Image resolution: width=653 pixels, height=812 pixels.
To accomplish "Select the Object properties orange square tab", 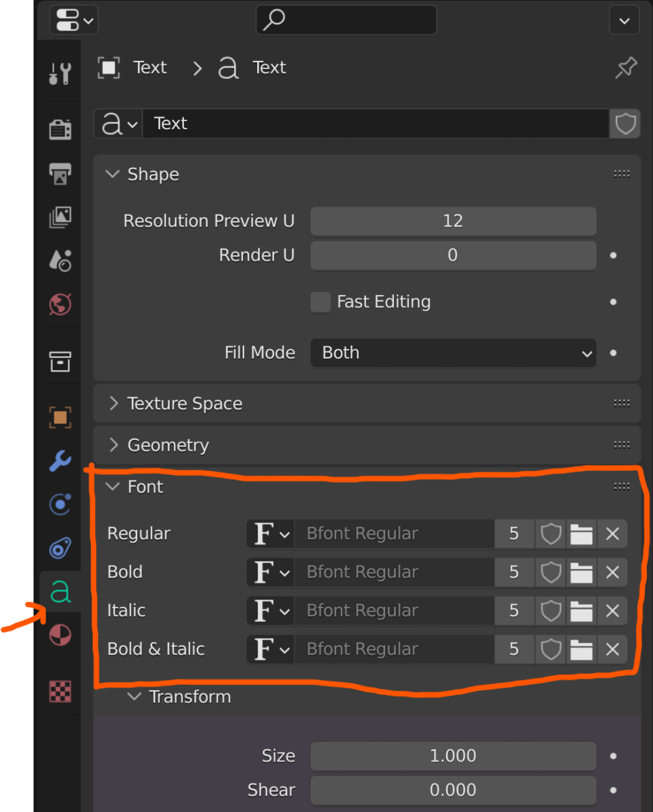I will tap(60, 418).
